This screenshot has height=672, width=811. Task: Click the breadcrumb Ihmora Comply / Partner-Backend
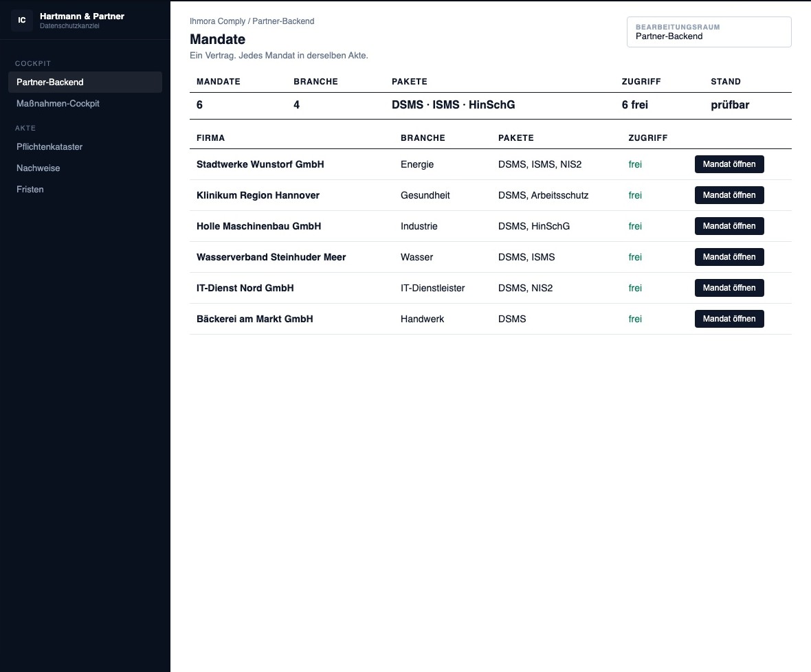click(x=252, y=21)
